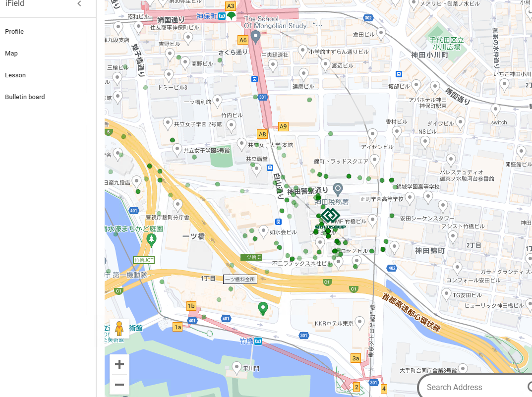Open the Map section in the sidebar

click(11, 53)
